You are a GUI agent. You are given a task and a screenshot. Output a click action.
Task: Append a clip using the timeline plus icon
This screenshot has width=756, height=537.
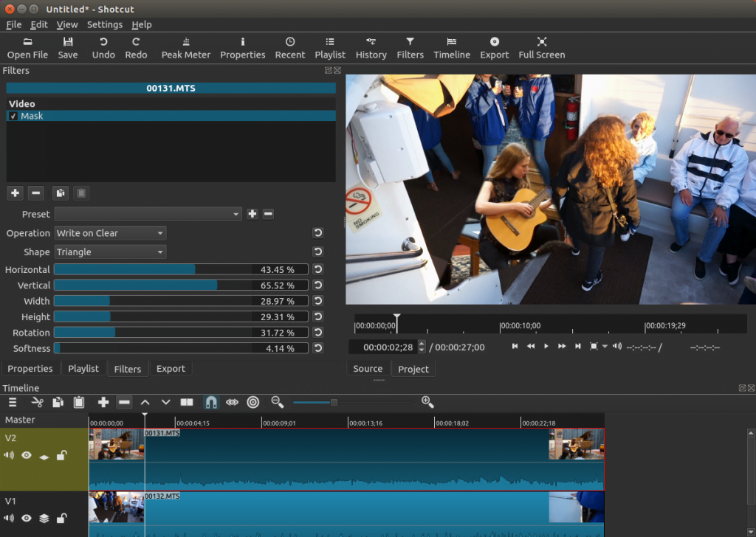coord(102,402)
